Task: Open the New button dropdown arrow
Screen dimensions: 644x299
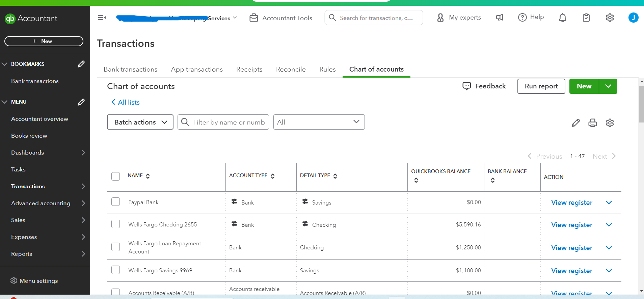Action: 608,86
